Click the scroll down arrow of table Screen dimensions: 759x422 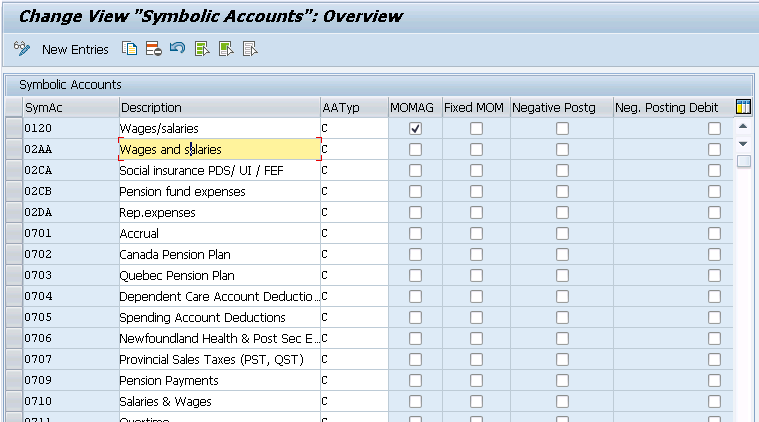[743, 144]
